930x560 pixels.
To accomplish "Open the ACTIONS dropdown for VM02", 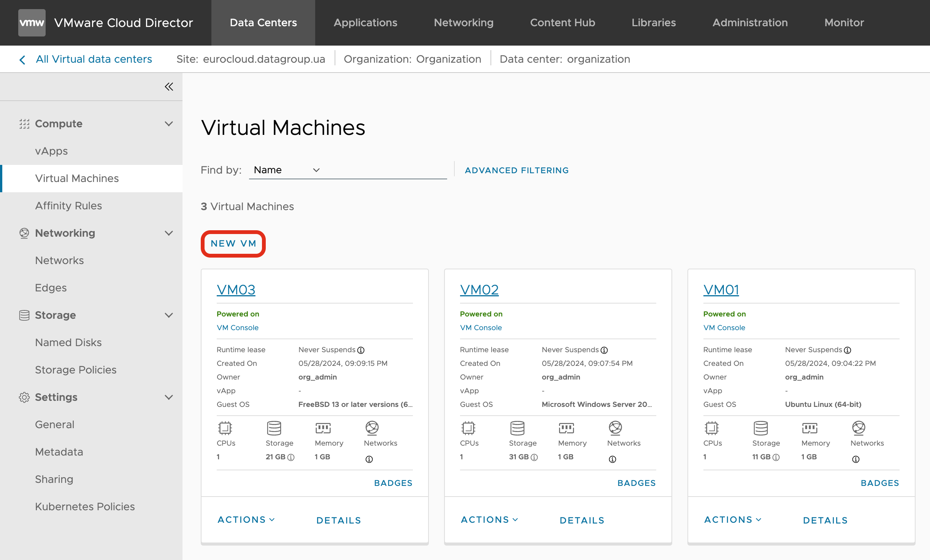I will (489, 520).
